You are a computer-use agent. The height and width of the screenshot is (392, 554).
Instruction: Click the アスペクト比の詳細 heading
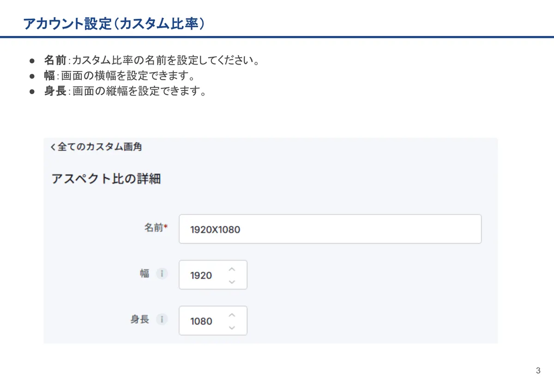(106, 179)
